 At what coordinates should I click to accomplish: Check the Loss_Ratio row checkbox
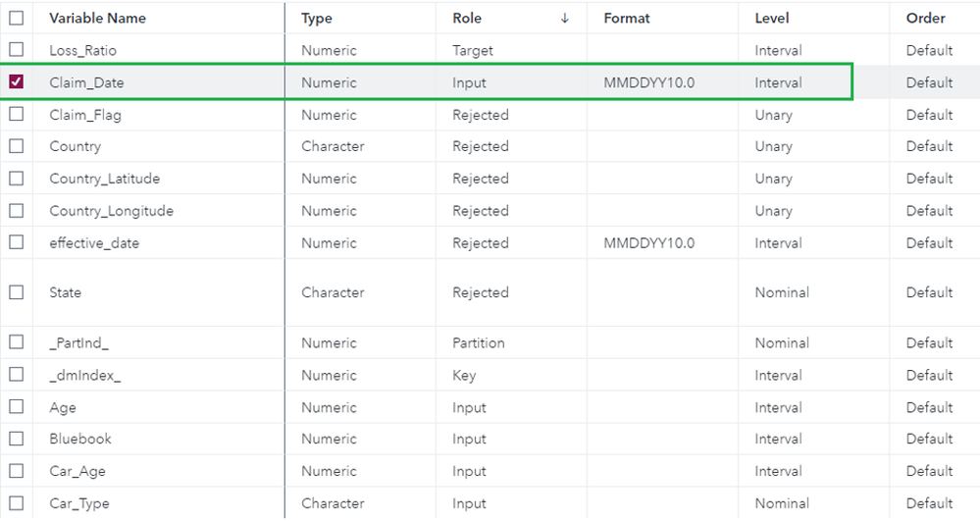[17, 50]
